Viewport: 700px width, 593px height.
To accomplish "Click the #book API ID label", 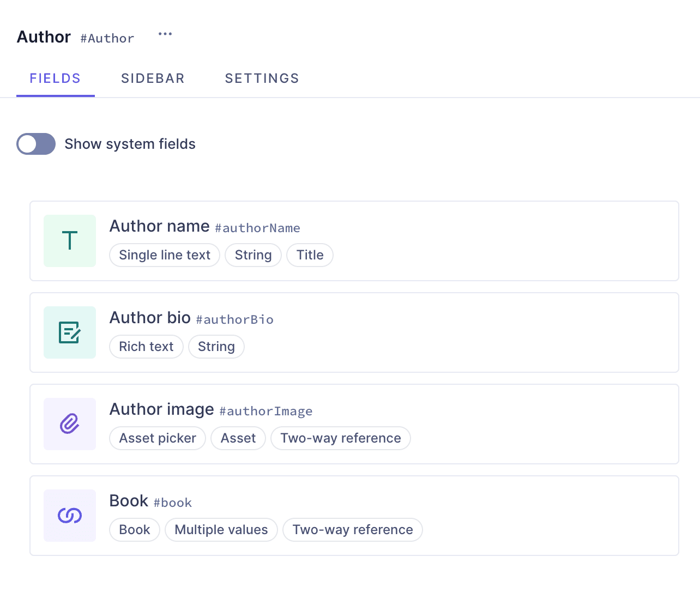I will [x=173, y=503].
